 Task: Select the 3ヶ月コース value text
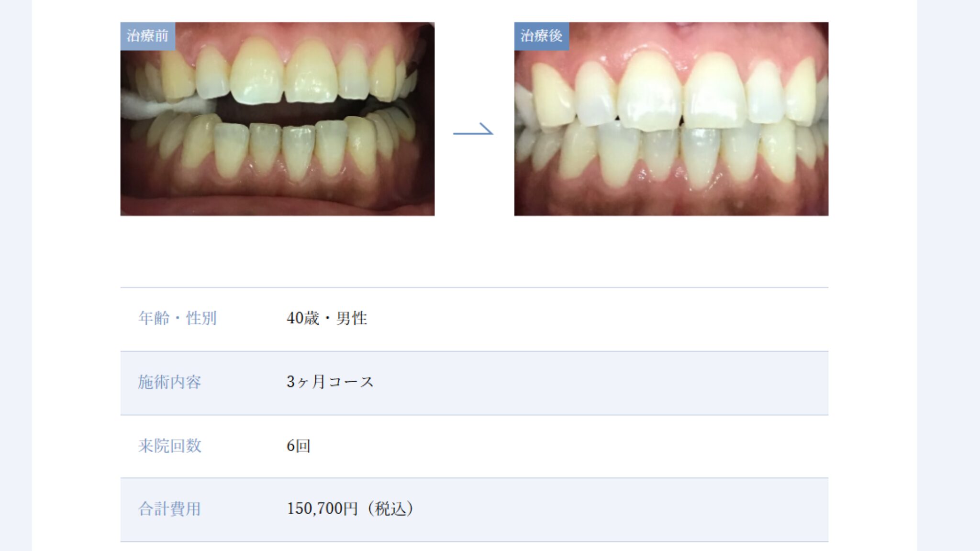point(330,382)
